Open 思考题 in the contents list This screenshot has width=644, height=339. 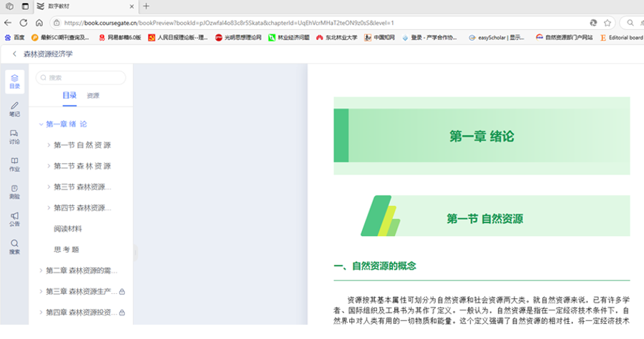(x=67, y=250)
